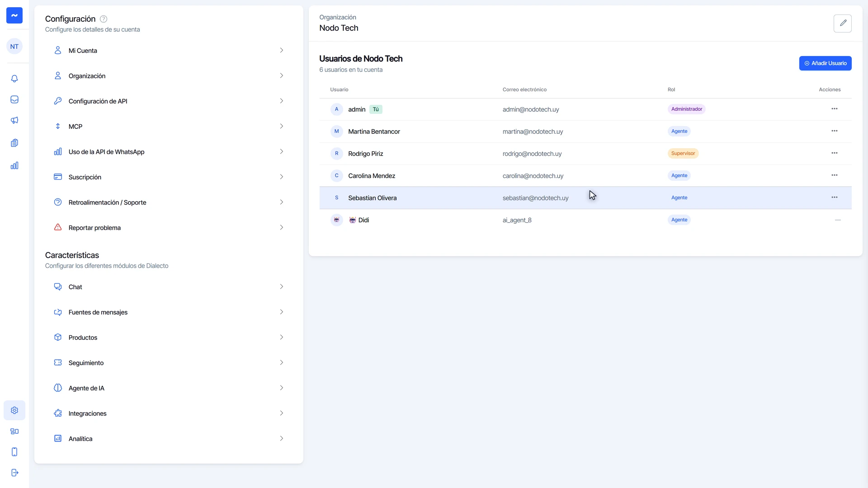This screenshot has width=868, height=488.
Task: Open actions menu for Martina Bentancor
Action: [835, 131]
